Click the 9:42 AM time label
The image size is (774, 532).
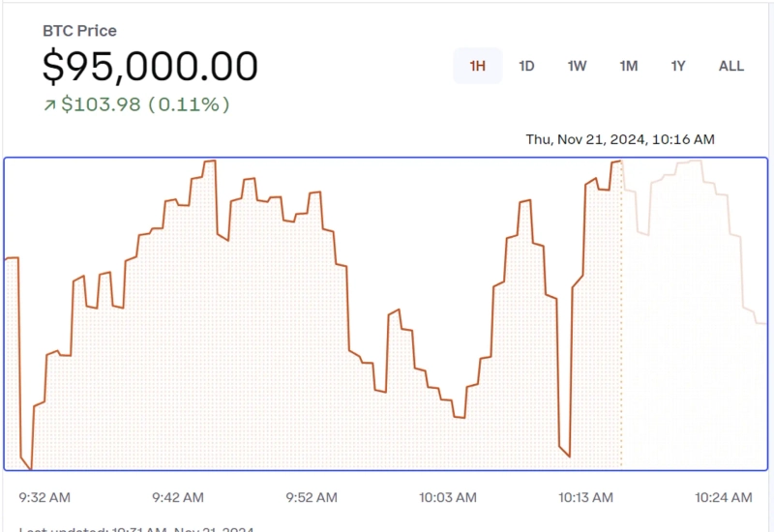178,497
